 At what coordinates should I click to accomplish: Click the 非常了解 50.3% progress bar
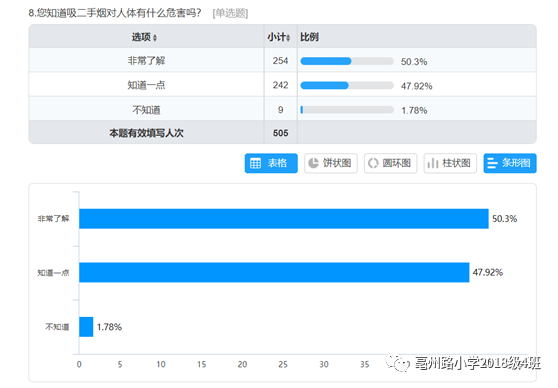pyautogui.click(x=347, y=61)
